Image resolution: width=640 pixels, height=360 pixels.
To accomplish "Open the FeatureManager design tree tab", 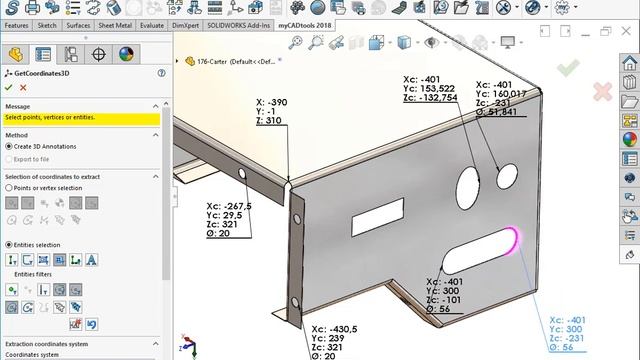I will click(x=16, y=54).
